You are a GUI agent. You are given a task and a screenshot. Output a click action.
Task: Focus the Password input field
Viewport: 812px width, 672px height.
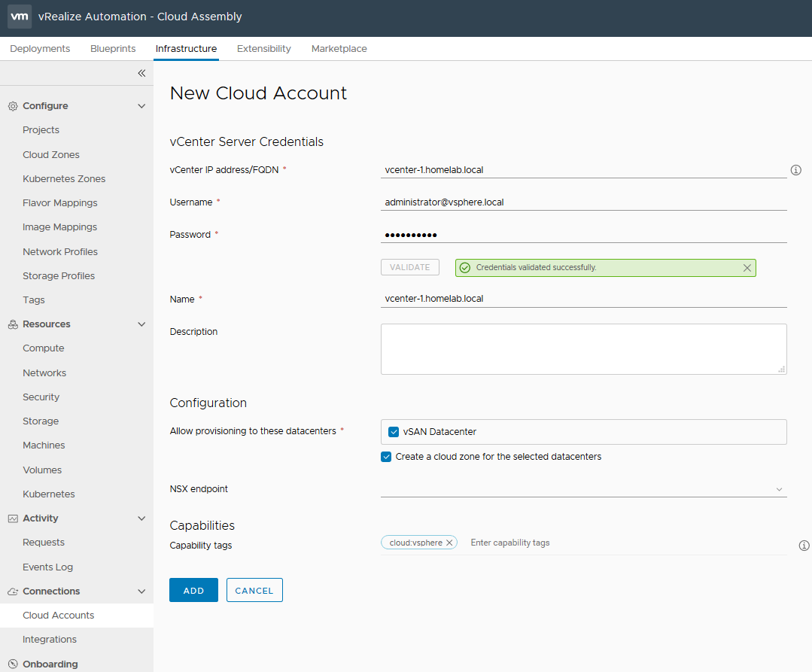(584, 235)
